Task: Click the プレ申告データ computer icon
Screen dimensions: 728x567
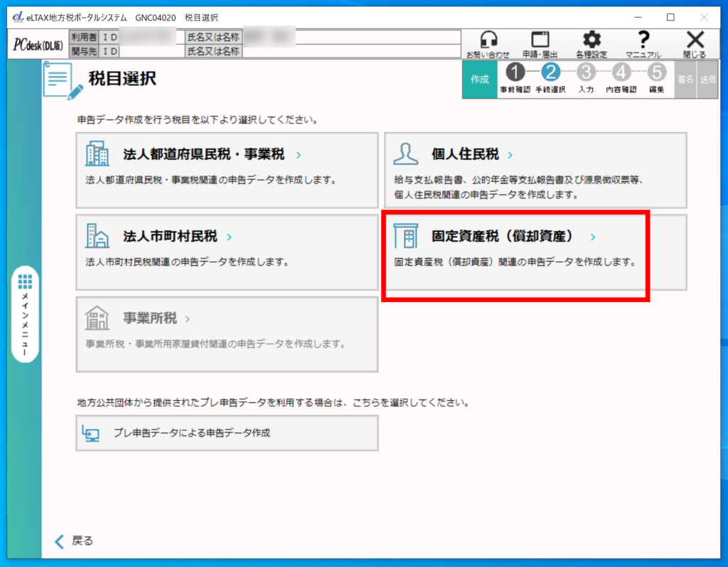Action: click(x=91, y=433)
